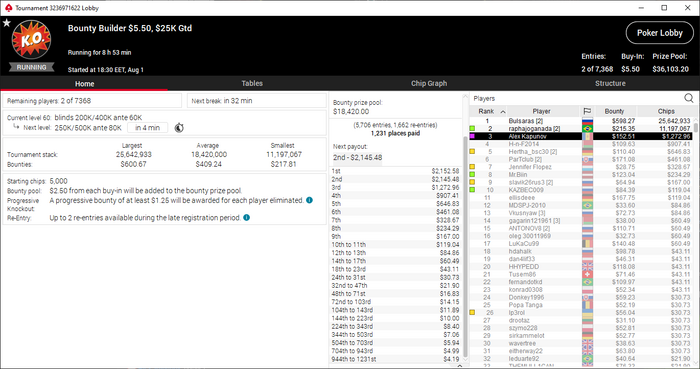Click the 3rd place payout $1,272.96

445,187
